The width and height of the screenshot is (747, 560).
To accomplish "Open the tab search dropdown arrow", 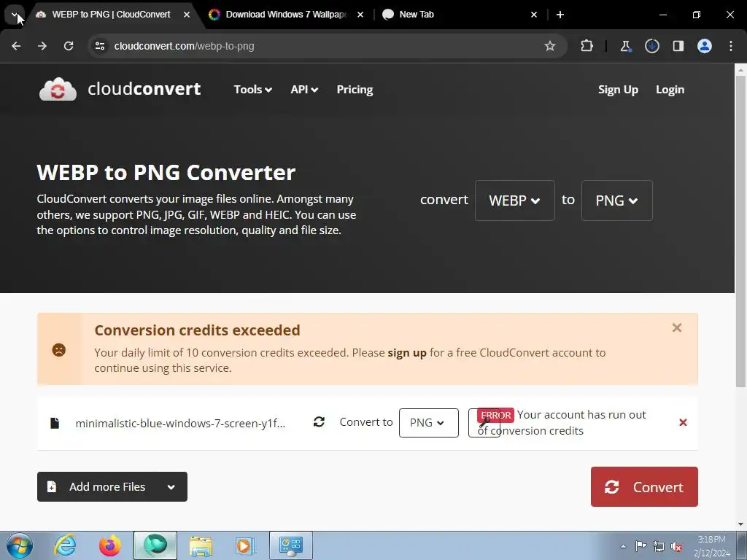I will click(15, 15).
